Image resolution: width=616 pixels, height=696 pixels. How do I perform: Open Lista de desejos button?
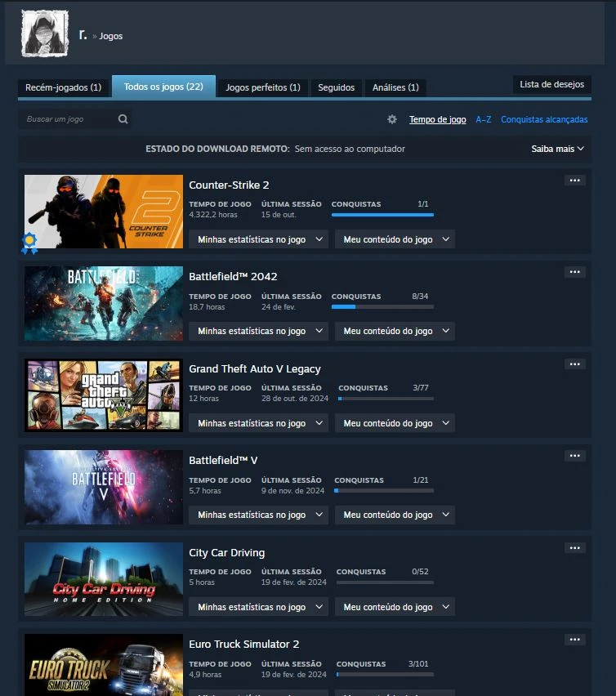click(551, 84)
